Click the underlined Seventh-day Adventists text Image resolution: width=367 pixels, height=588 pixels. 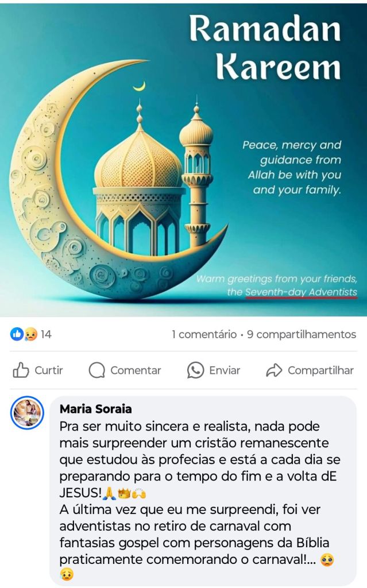(x=302, y=292)
